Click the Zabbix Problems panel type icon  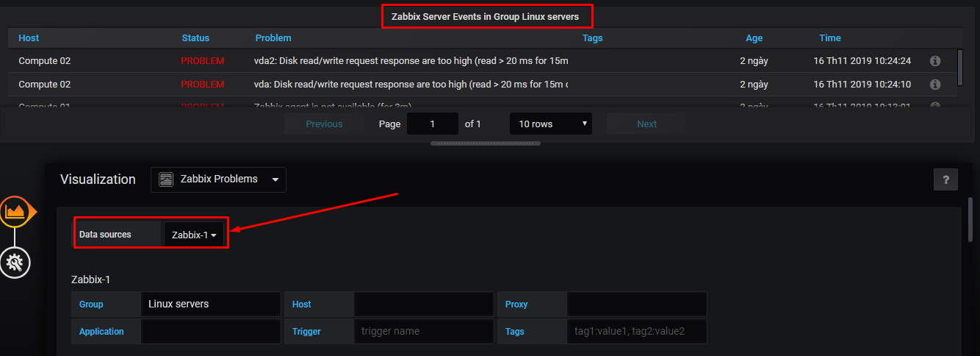166,179
